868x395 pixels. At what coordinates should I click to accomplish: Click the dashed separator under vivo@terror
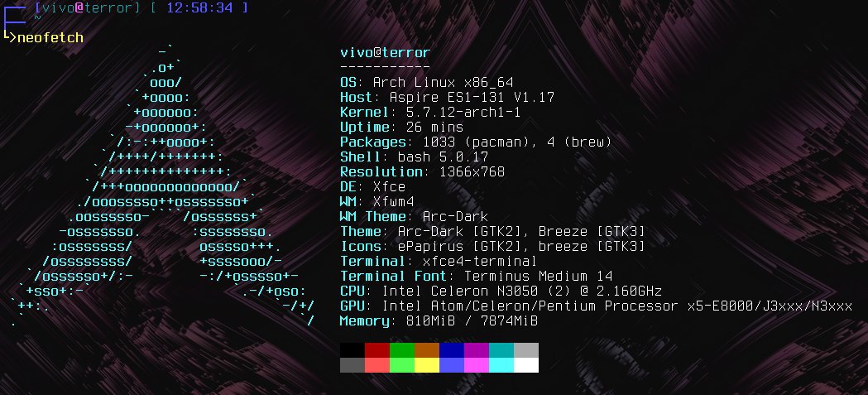[386, 68]
